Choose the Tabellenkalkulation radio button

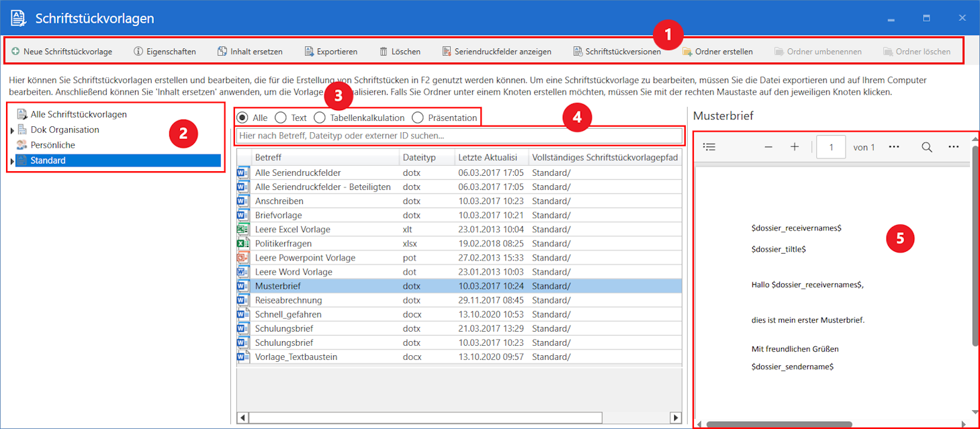click(320, 117)
